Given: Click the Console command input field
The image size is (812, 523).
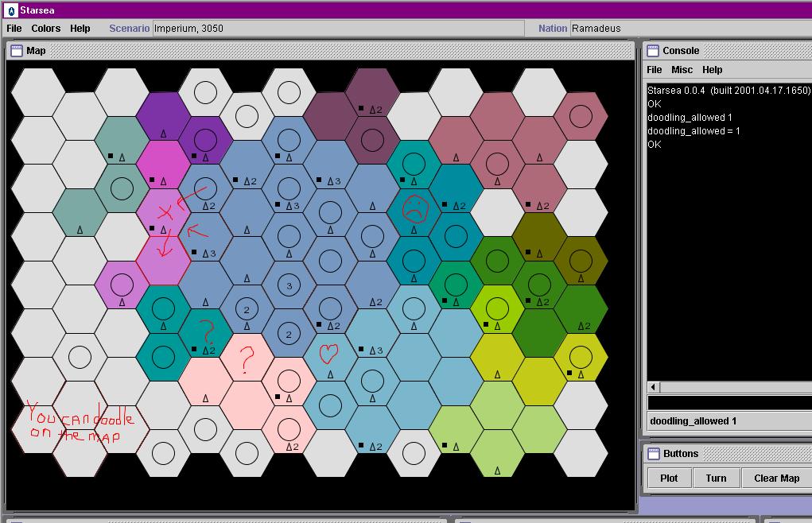Looking at the screenshot, I should (x=728, y=404).
